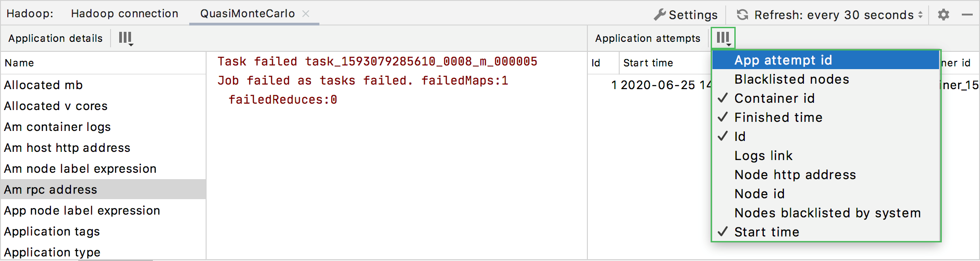Click the Start time column header

click(x=648, y=63)
